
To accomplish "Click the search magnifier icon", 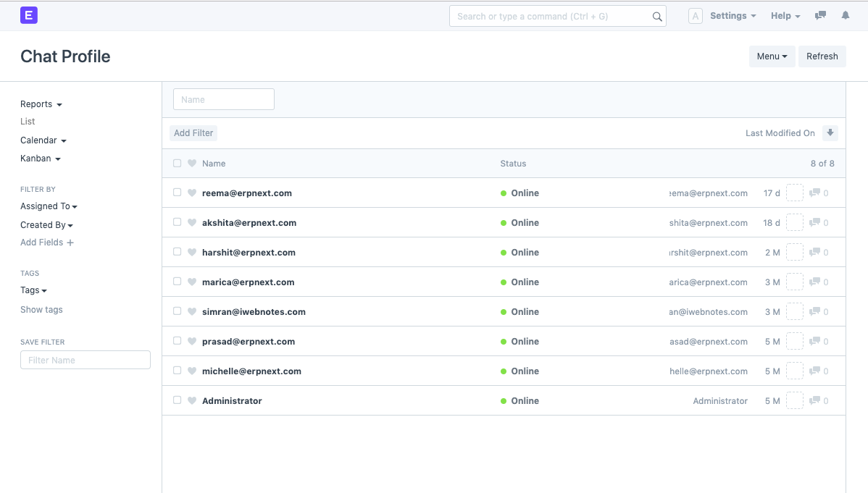I will click(656, 17).
